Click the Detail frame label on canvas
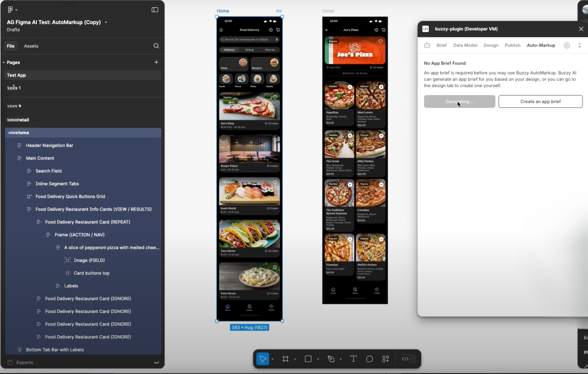This screenshot has height=374, width=588. [328, 11]
